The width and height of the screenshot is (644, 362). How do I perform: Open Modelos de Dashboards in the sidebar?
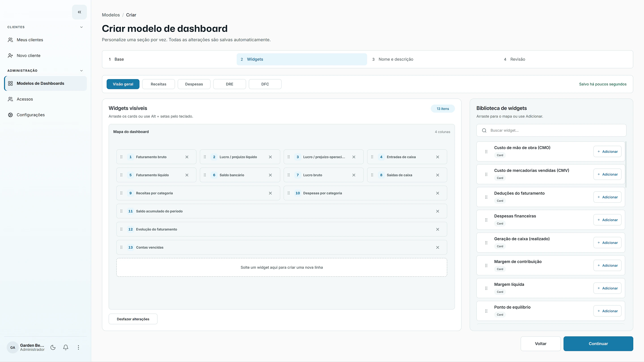click(45, 83)
